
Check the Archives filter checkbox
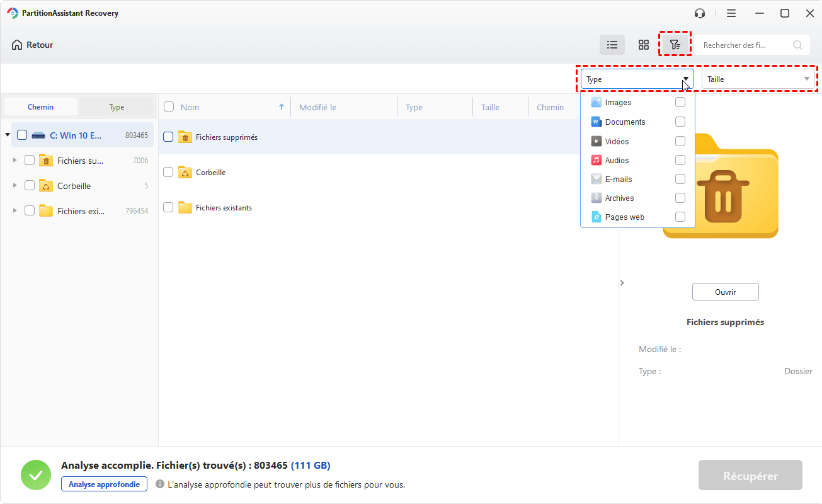pos(680,198)
